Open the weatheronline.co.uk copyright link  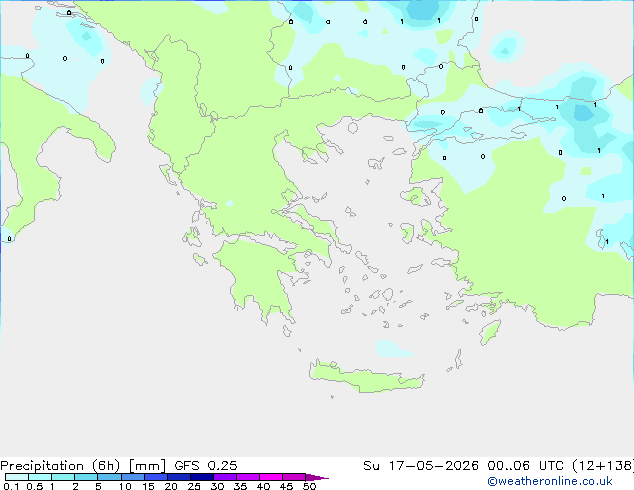point(550,481)
